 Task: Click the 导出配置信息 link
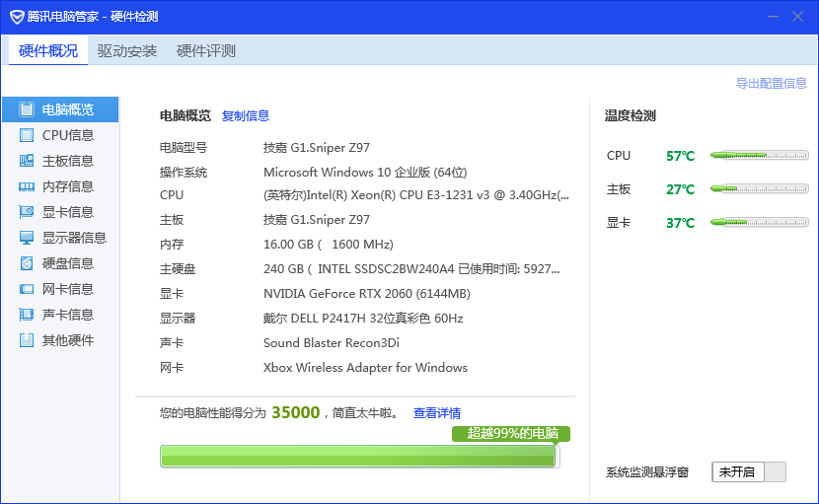pyautogui.click(x=771, y=84)
